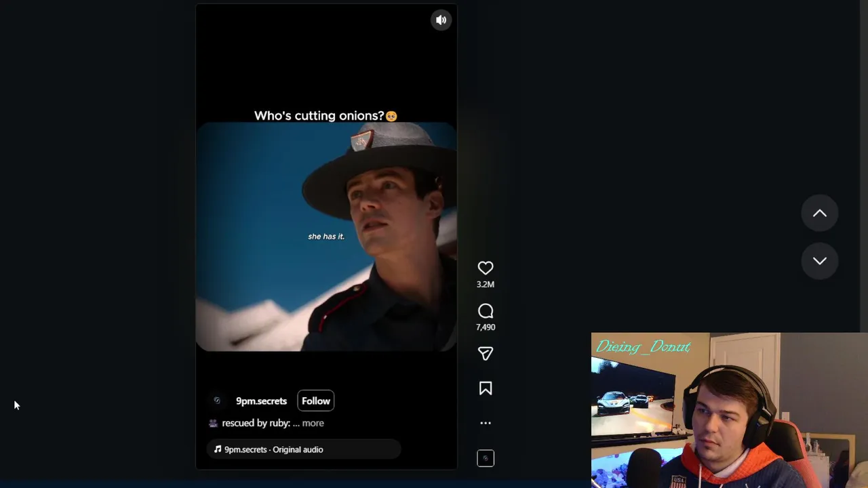Image resolution: width=868 pixels, height=488 pixels.
Task: Go to next reel with down chevron
Action: click(x=820, y=261)
